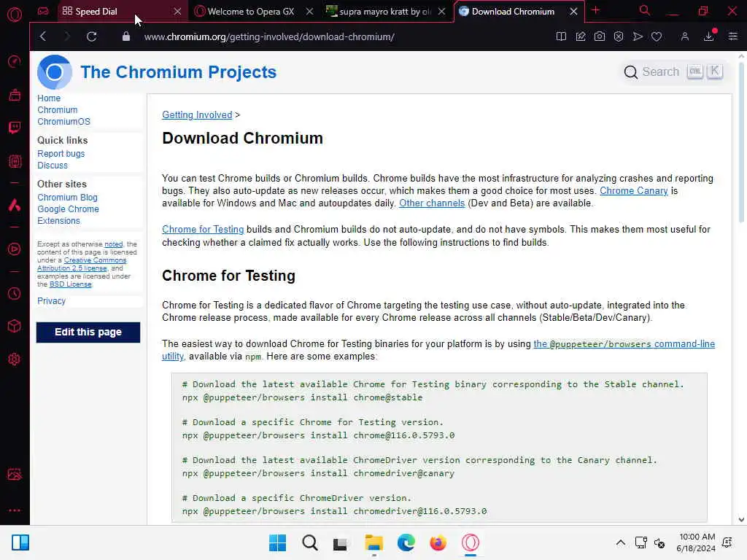Open the Creative Commons Attribution license link
The image size is (747, 560).
(x=82, y=264)
